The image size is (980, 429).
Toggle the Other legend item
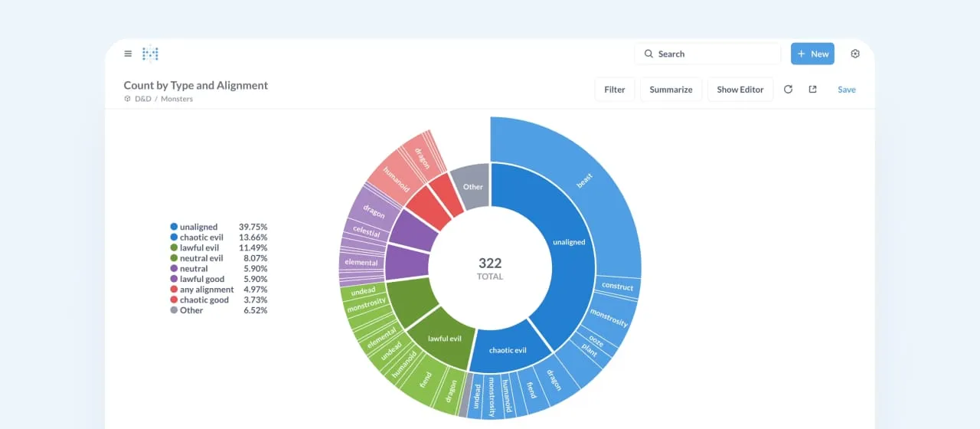(x=191, y=310)
